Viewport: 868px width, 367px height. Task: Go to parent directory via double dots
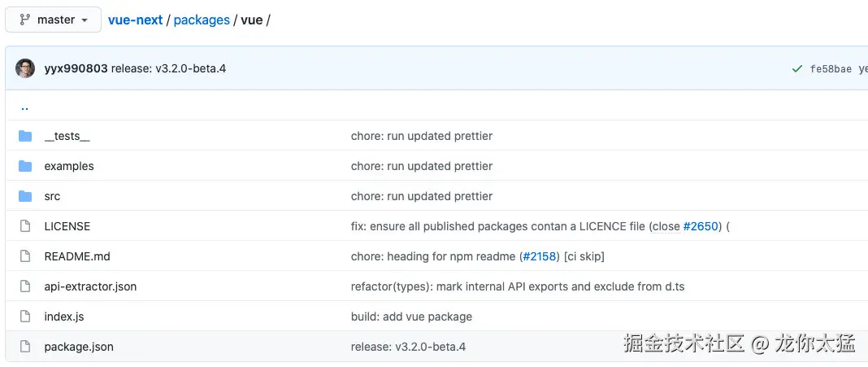click(x=24, y=107)
